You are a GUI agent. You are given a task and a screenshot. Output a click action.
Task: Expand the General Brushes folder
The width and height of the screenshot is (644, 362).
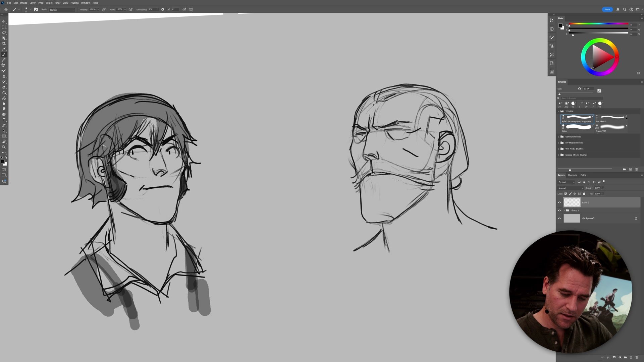[x=558, y=137]
